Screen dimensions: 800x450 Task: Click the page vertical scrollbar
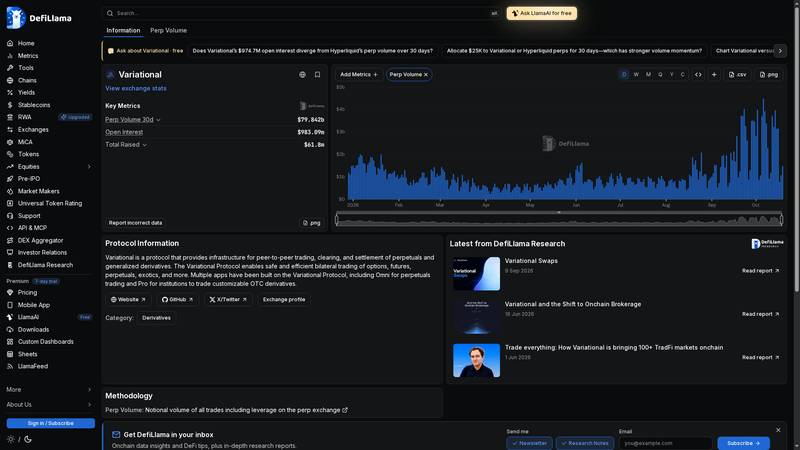tap(796, 148)
